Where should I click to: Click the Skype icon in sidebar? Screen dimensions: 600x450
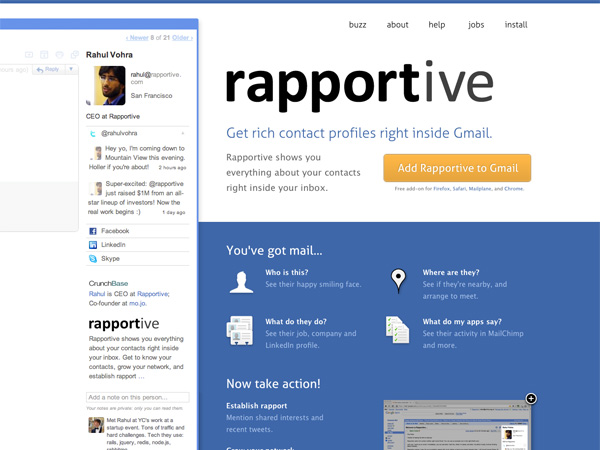93,259
